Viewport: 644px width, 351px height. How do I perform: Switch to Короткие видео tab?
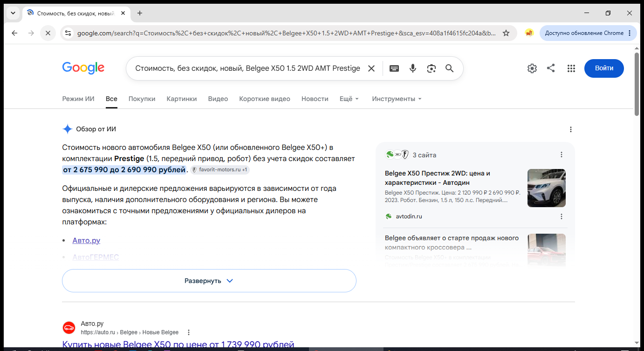click(x=265, y=99)
